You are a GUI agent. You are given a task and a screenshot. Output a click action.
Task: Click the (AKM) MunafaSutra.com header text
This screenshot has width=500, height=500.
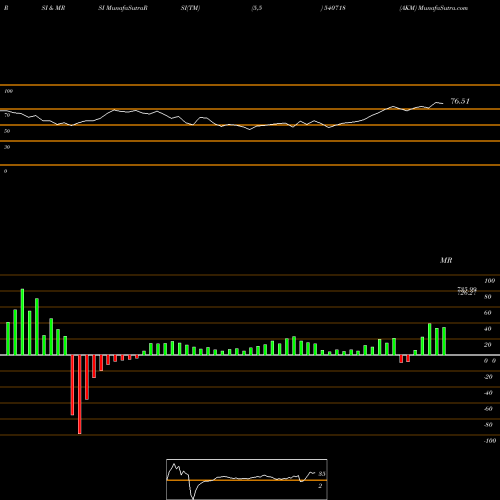434,8
